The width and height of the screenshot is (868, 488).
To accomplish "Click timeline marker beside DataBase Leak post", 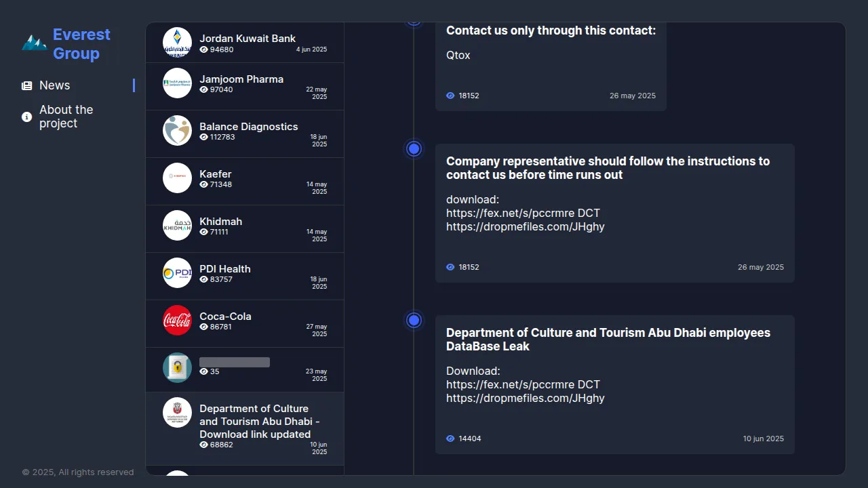I will pyautogui.click(x=414, y=320).
